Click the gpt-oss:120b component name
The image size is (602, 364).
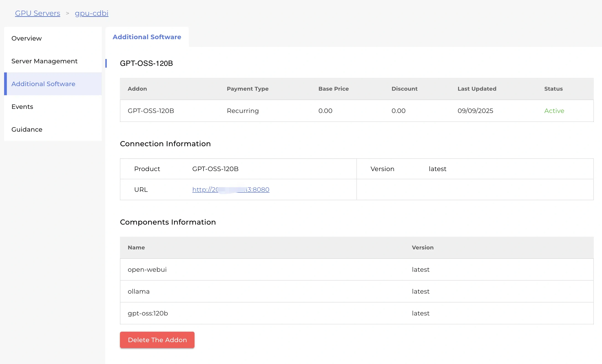click(148, 313)
